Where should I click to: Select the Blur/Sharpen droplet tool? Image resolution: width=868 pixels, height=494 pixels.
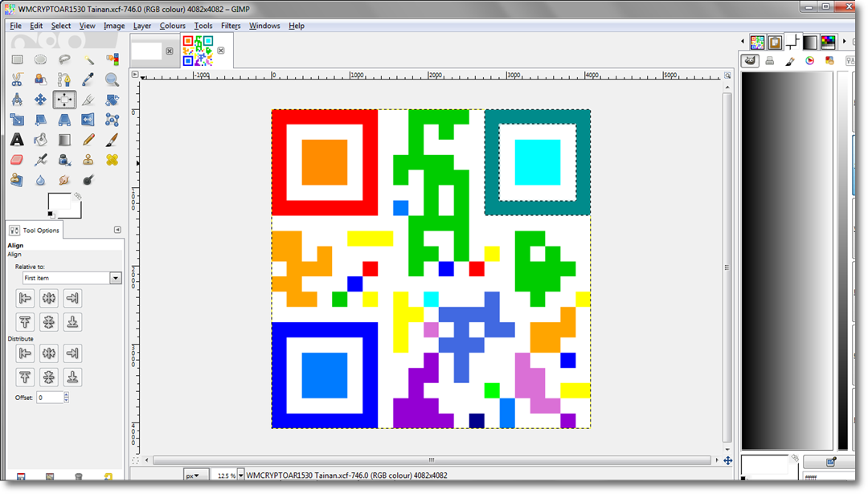click(x=40, y=180)
